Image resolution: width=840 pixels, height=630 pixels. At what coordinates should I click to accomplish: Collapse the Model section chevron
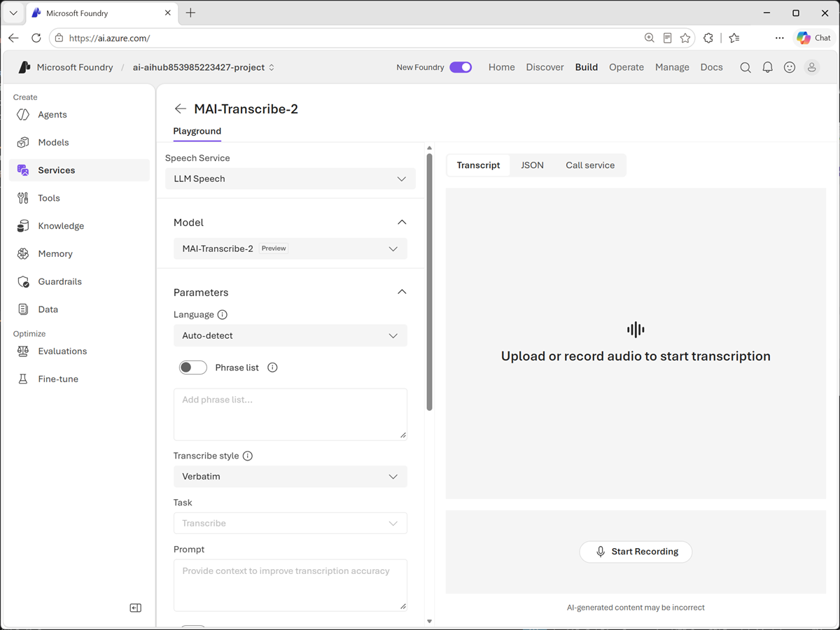pyautogui.click(x=402, y=222)
